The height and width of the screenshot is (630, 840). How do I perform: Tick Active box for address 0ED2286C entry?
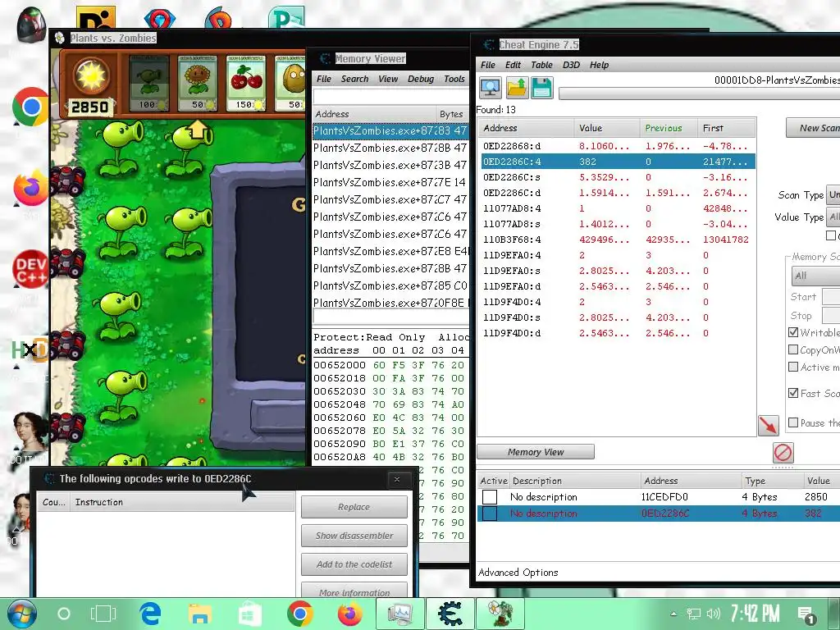(x=490, y=514)
